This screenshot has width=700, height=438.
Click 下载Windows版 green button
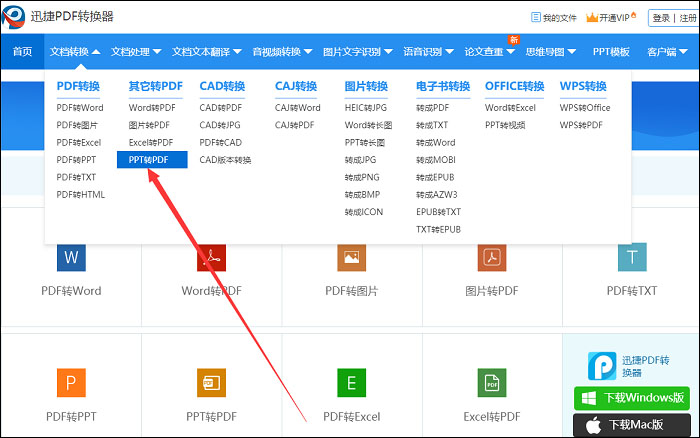click(632, 398)
